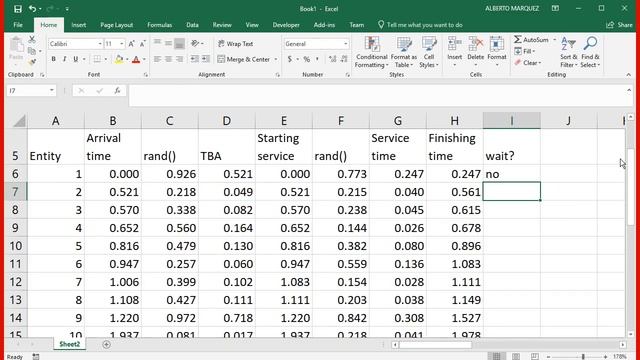Apply accounting dollar number format
Viewport: 640px width, 360px height.
point(290,59)
